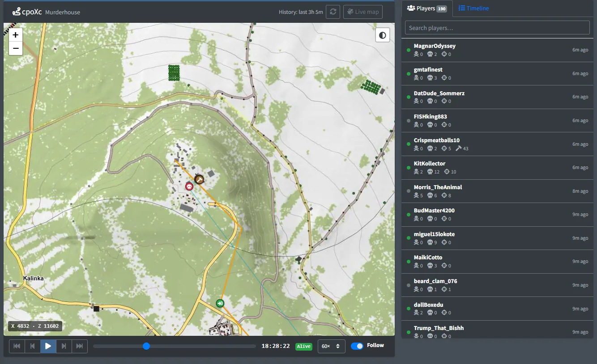This screenshot has width=597, height=364.
Task: Switch to the Players tab
Action: click(x=427, y=8)
